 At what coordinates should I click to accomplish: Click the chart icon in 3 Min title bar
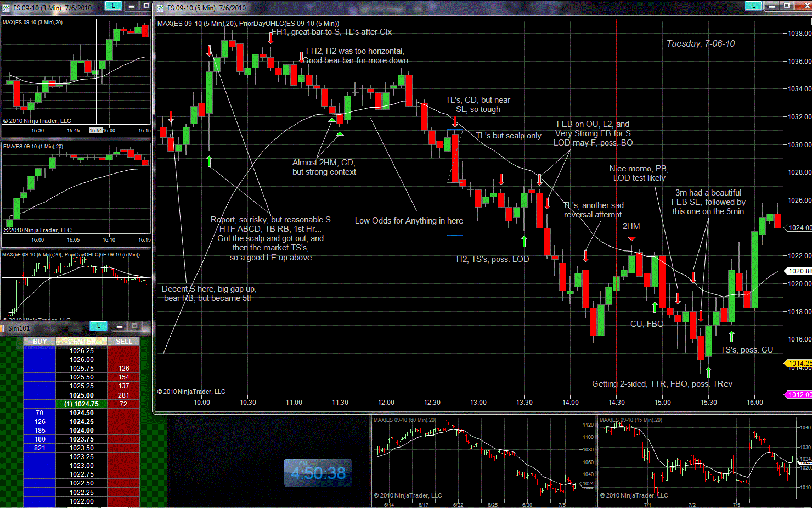pos(6,8)
